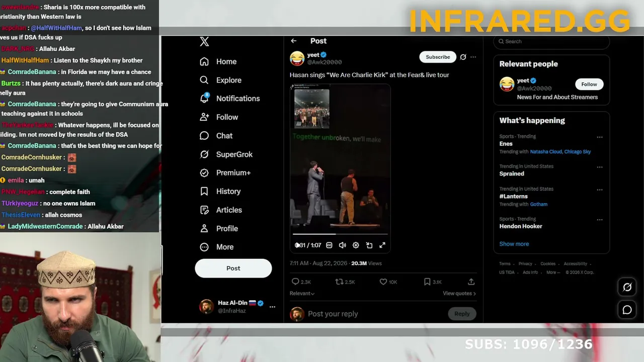Open the View quotes link
The width and height of the screenshot is (644, 362).
(x=459, y=294)
